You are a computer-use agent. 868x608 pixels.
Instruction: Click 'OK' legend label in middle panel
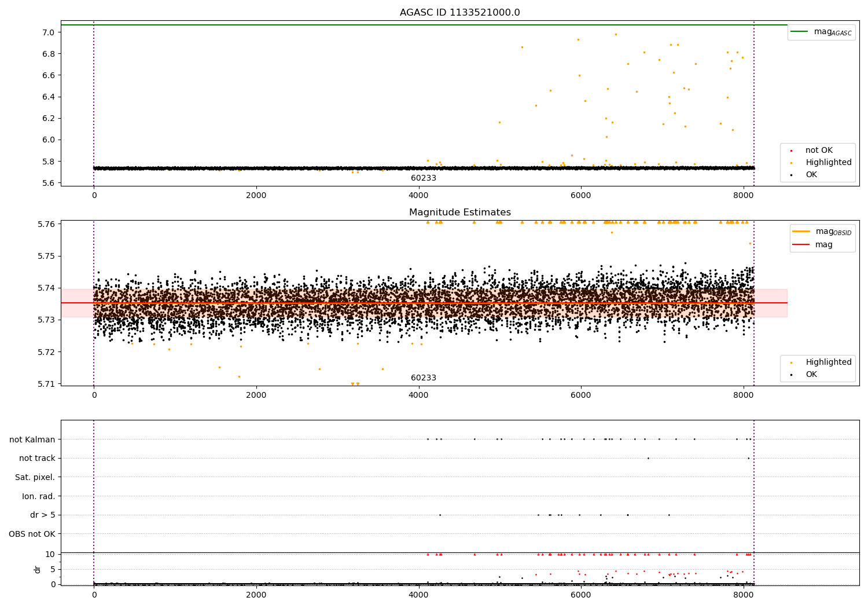tap(811, 375)
